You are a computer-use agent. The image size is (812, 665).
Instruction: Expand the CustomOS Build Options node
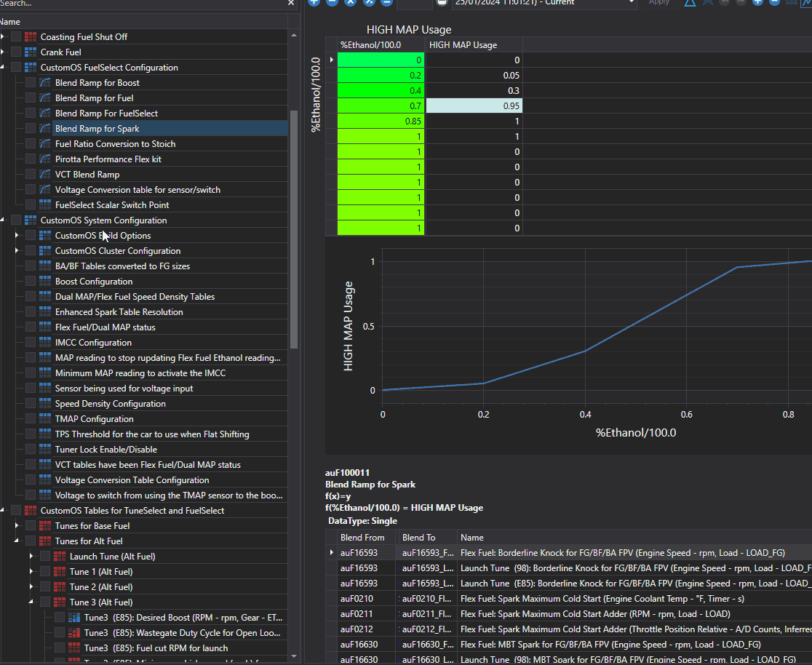(17, 236)
